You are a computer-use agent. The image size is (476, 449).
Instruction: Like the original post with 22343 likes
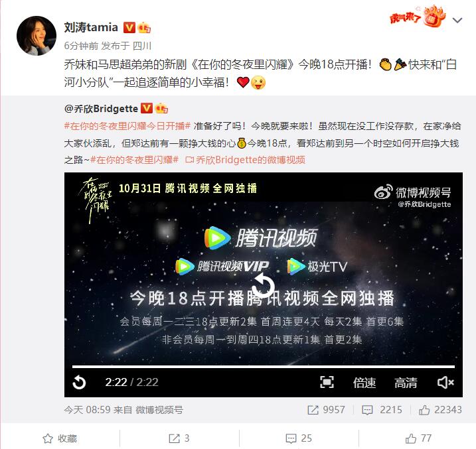[440, 410]
